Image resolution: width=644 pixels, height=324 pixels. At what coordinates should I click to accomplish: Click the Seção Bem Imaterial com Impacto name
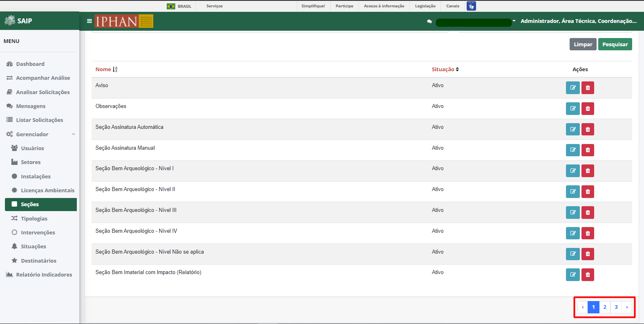pyautogui.click(x=148, y=272)
